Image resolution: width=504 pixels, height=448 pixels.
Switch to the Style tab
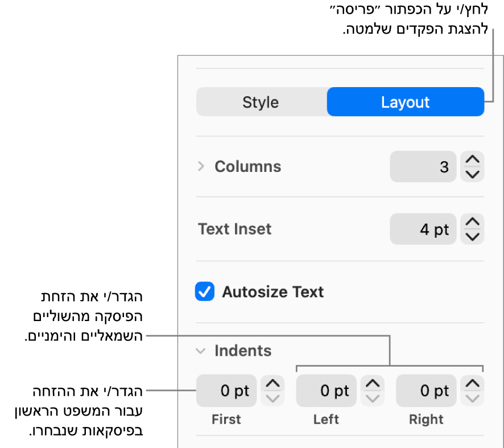click(x=261, y=102)
